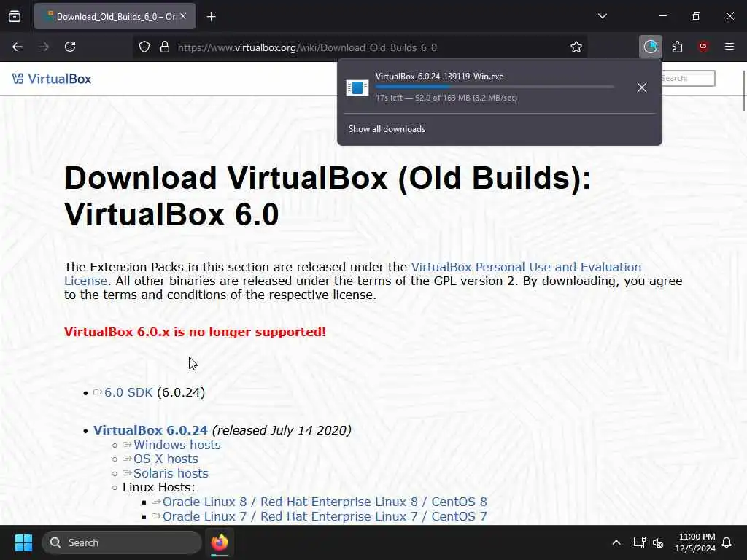Image resolution: width=747 pixels, height=560 pixels.
Task: Open Oracle Linux 7 / RHEL 7 link
Action: (325, 516)
